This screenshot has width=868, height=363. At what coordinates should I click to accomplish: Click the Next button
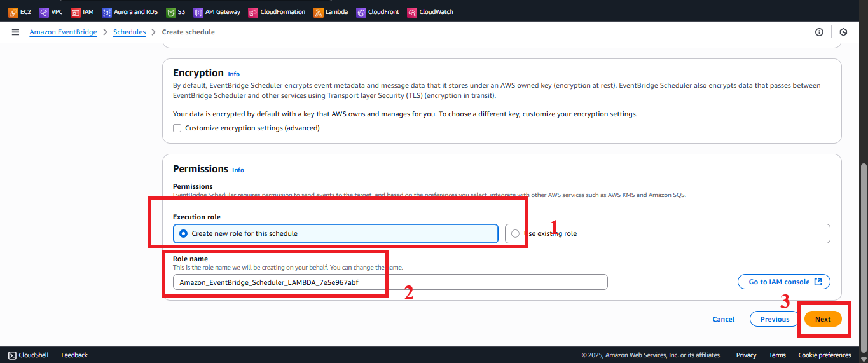pos(823,319)
